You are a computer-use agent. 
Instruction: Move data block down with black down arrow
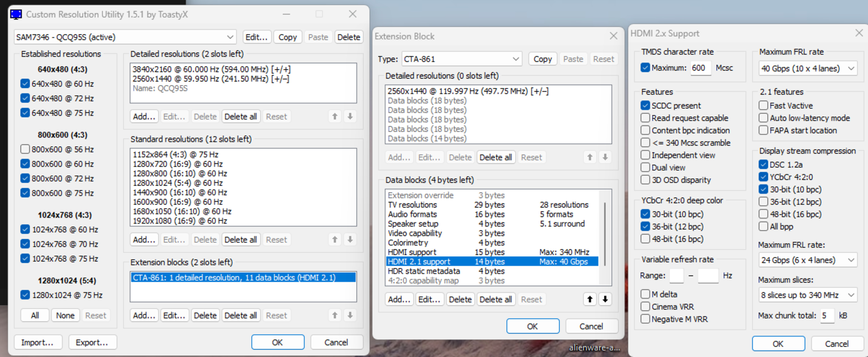(605, 299)
